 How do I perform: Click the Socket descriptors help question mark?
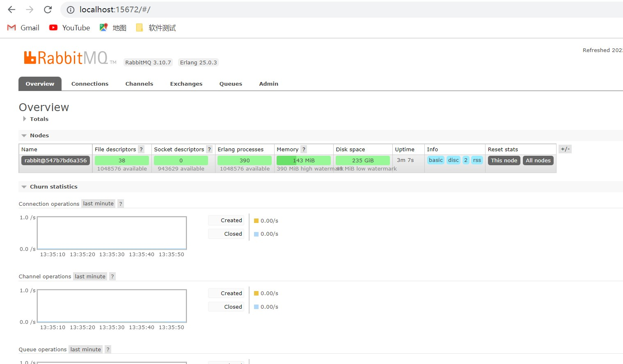209,149
